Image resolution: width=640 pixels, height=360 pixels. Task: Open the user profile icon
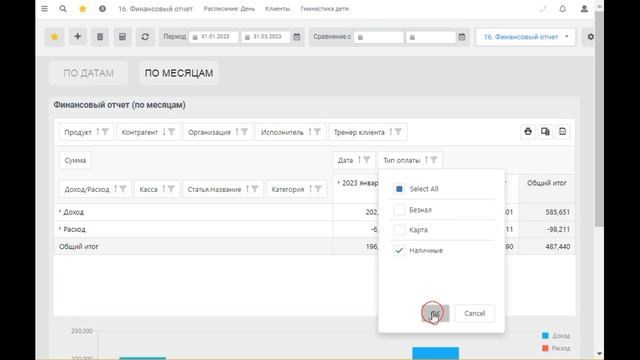[x=584, y=9]
